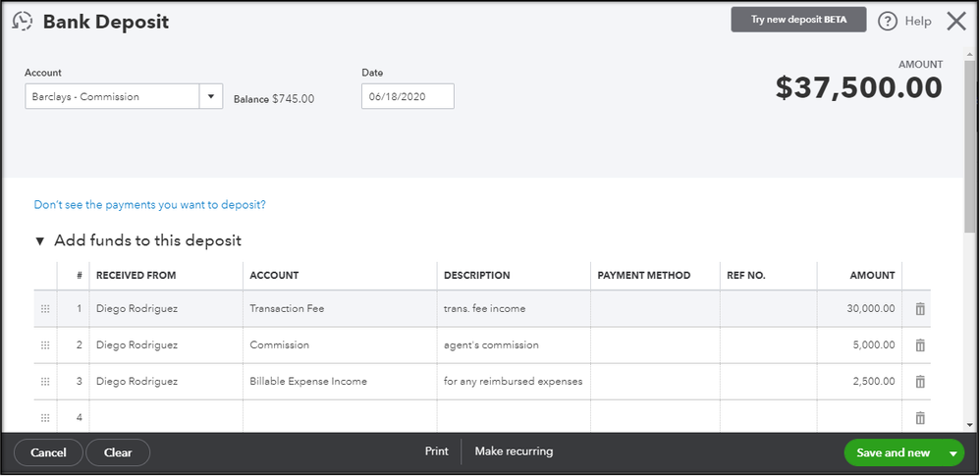980x476 pixels.
Task: Expand the Save and new arrow options
Action: pos(952,452)
